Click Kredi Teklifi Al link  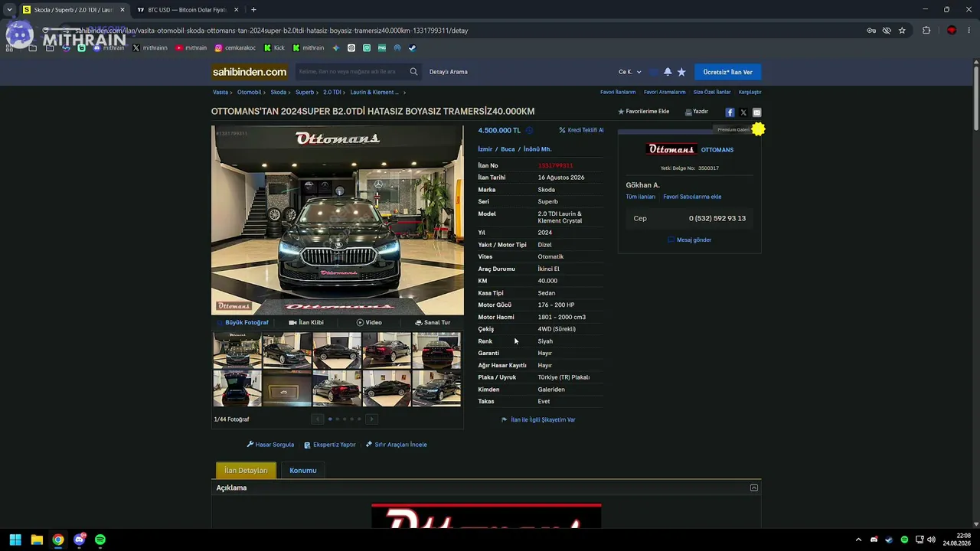582,130
